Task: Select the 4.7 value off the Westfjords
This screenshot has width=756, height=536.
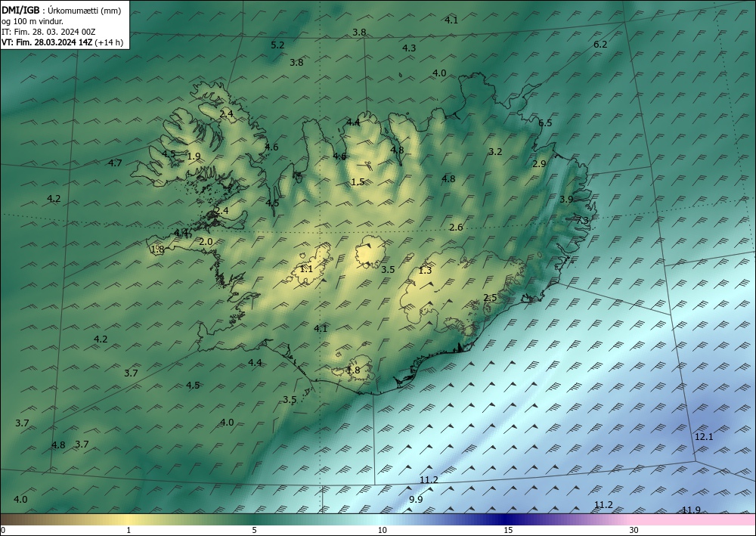Action: pyautogui.click(x=115, y=163)
